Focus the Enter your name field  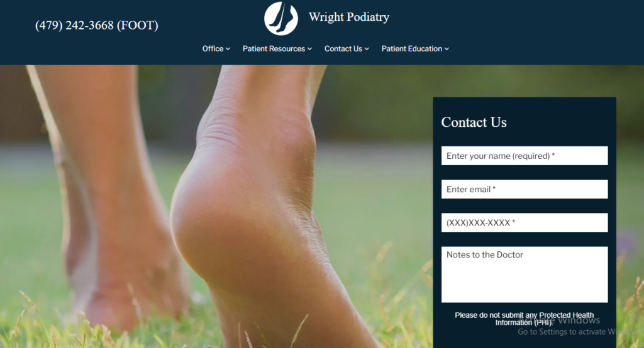point(525,156)
